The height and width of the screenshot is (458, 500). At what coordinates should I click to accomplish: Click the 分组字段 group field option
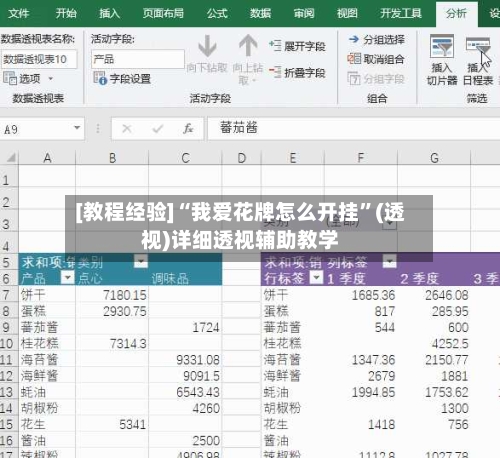click(x=376, y=79)
